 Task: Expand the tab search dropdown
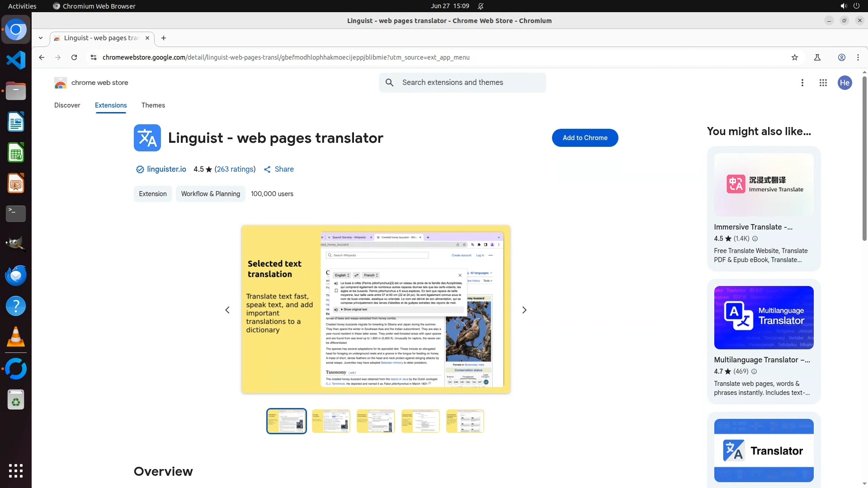pyautogui.click(x=41, y=38)
